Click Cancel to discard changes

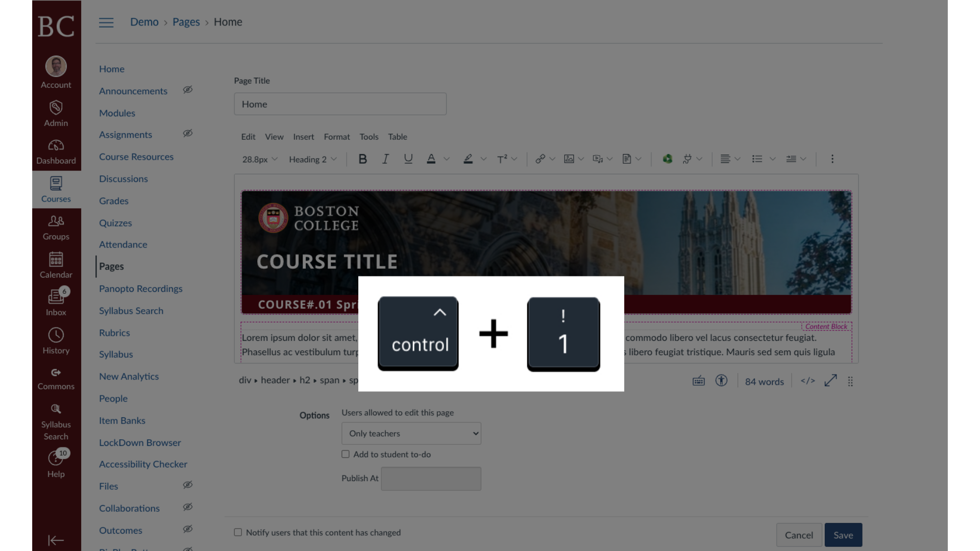coord(799,535)
